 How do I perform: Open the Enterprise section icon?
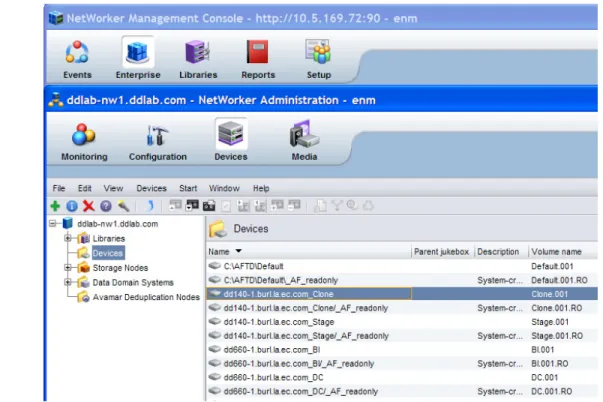click(x=138, y=53)
